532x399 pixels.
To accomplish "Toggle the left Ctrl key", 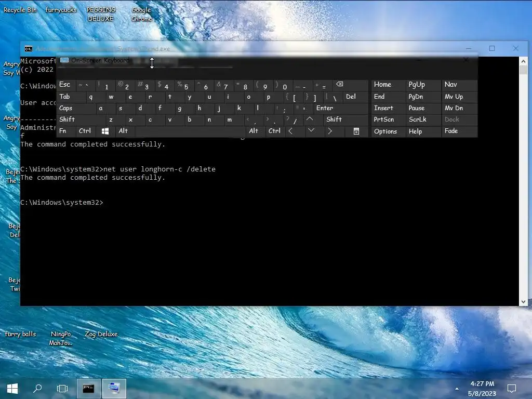I will (86, 131).
